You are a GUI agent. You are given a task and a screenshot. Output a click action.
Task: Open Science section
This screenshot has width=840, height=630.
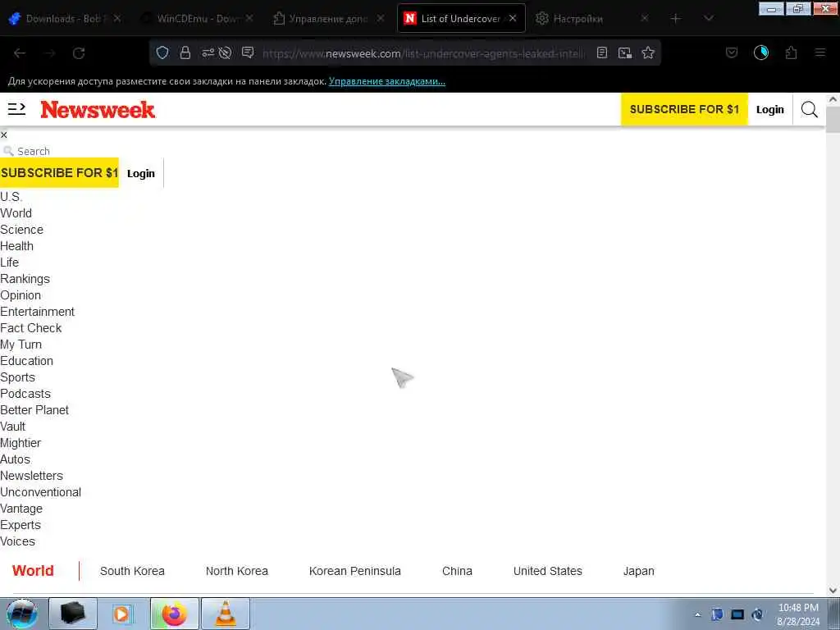[21, 230]
